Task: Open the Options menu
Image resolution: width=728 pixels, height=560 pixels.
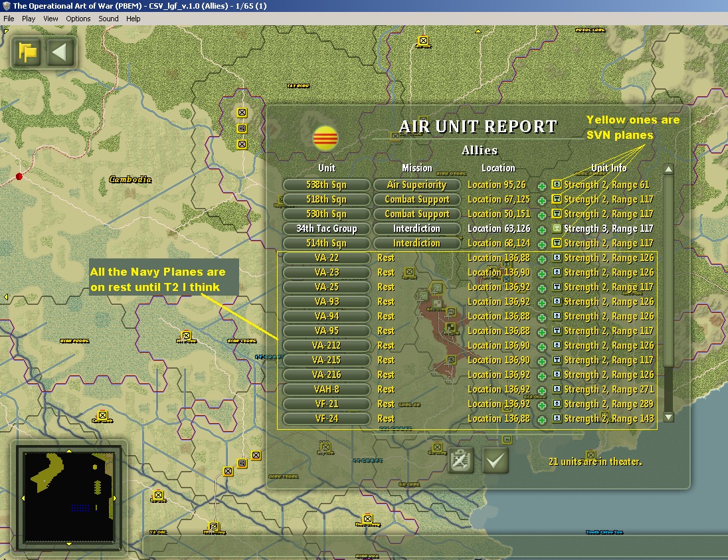Action: pos(78,19)
